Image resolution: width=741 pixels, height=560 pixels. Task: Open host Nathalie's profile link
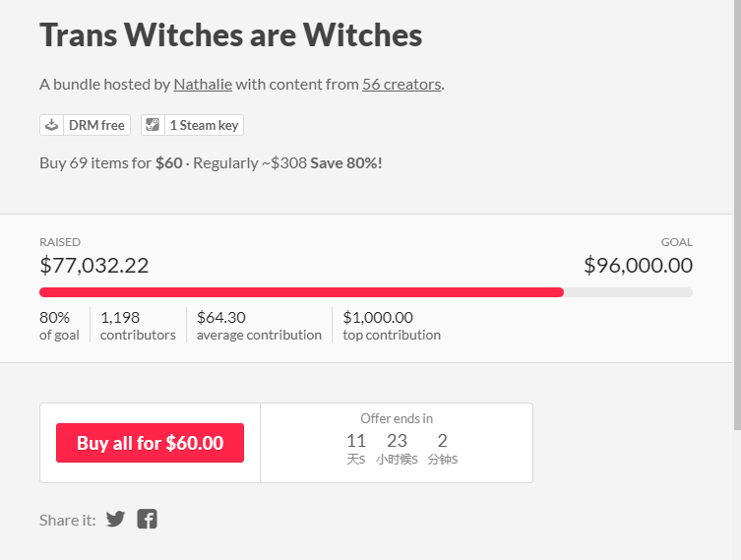pos(203,84)
